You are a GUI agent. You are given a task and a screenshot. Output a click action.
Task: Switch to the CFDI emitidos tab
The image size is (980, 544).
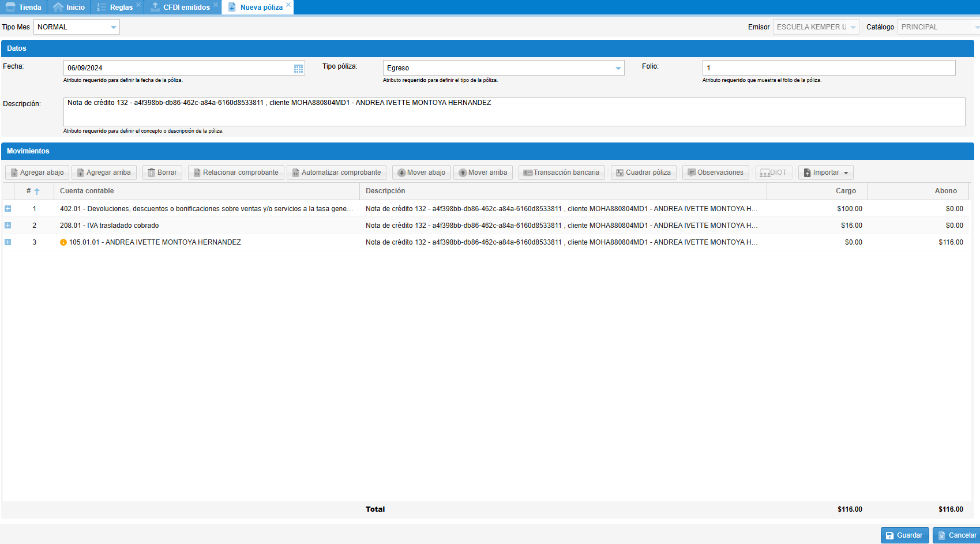point(182,7)
